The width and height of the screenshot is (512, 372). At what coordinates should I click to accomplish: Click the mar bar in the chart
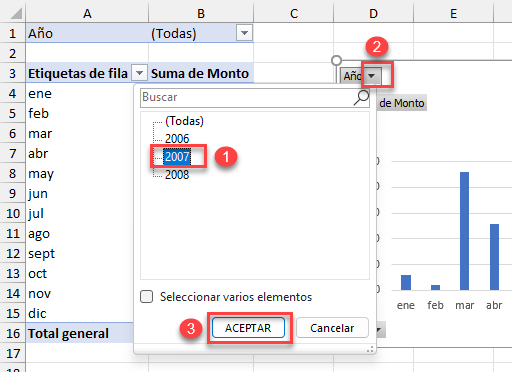(x=465, y=231)
